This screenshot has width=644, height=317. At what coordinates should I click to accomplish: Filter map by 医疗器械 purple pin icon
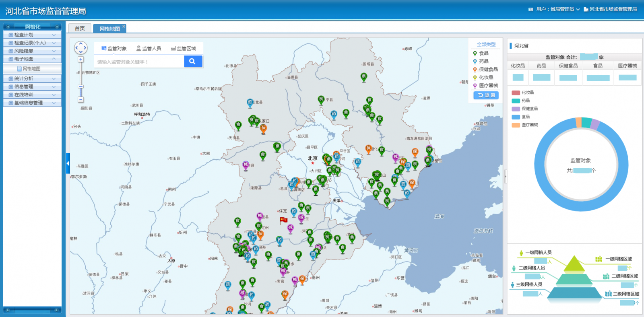[x=475, y=86]
